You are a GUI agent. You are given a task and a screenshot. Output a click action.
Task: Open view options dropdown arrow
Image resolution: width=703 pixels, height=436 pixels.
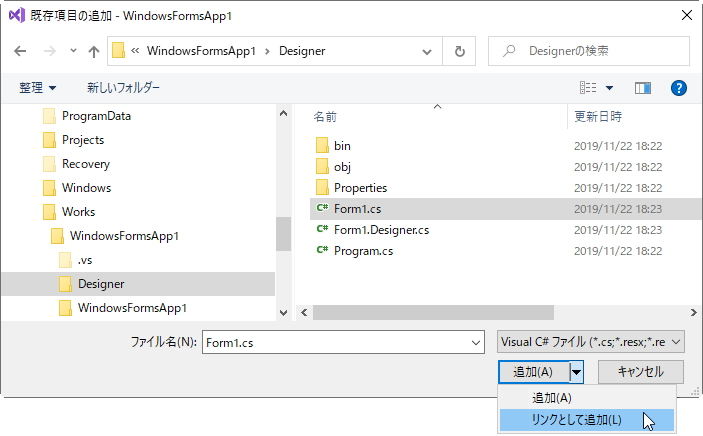click(609, 88)
